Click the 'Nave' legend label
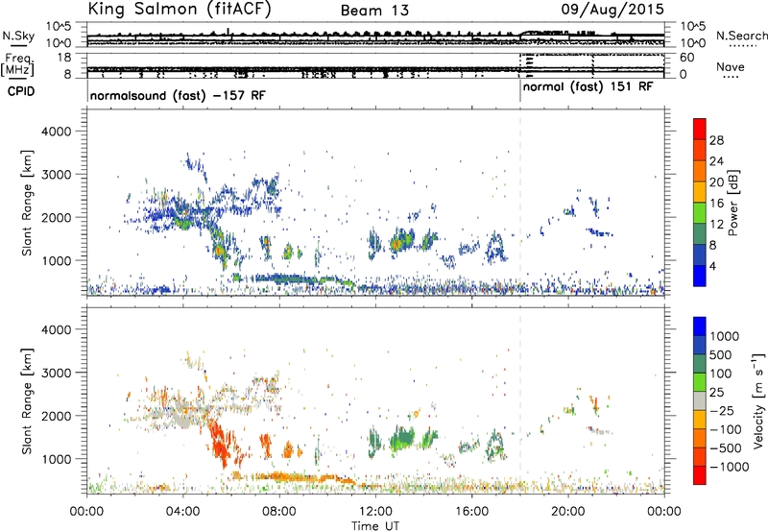Screen dimensions: 768x532 731,66
